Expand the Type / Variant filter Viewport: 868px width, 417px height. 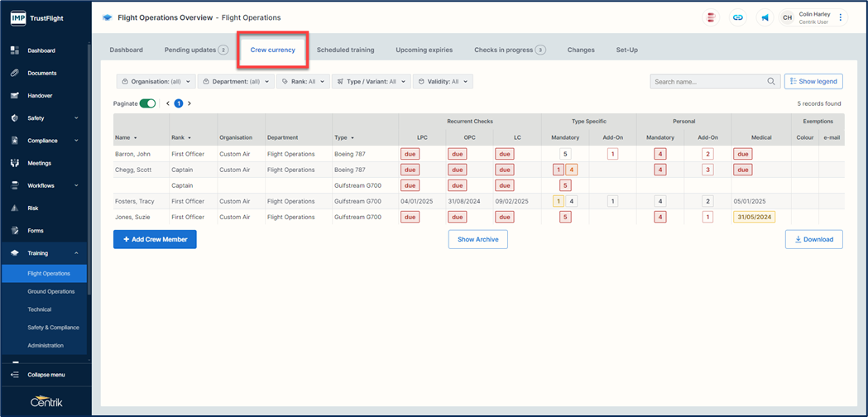pyautogui.click(x=372, y=82)
